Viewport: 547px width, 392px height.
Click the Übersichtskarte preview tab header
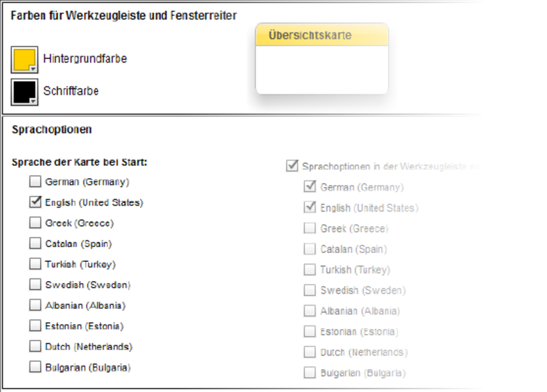(322, 35)
